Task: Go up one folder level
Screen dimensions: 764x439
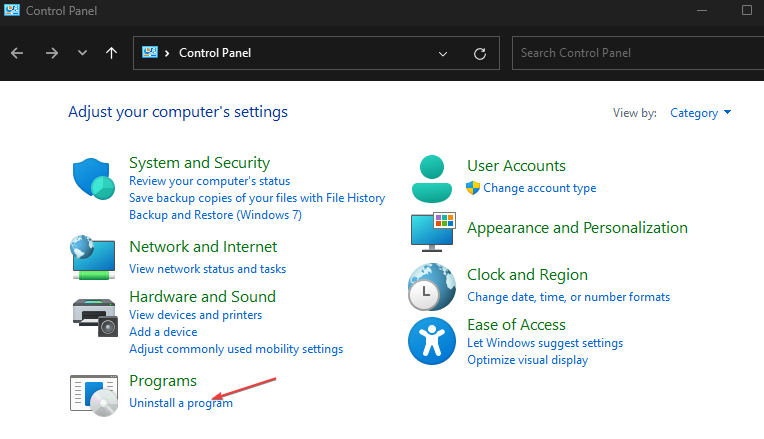Action: click(111, 53)
